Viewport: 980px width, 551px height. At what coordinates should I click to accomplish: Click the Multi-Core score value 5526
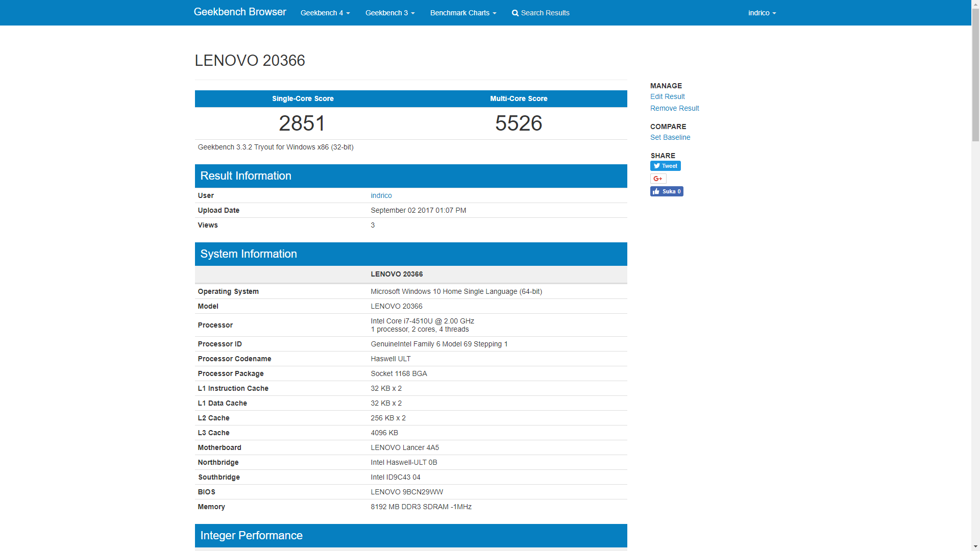pyautogui.click(x=519, y=123)
